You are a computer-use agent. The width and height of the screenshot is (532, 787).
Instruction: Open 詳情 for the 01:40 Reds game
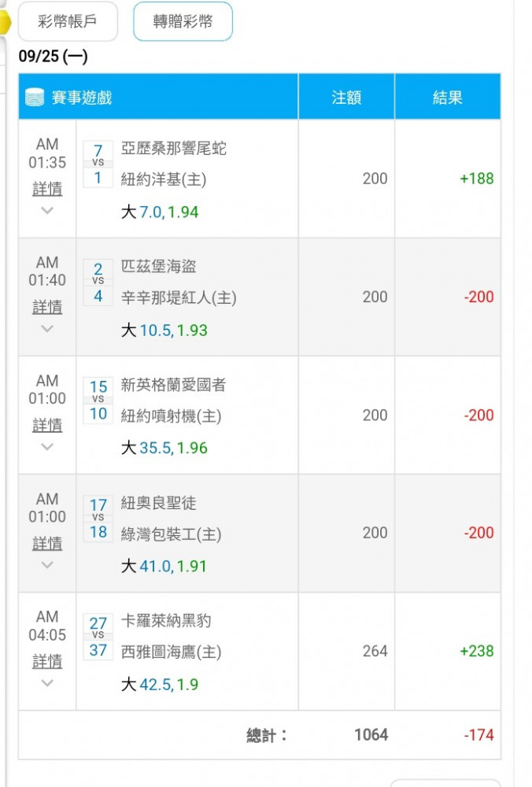click(x=47, y=307)
